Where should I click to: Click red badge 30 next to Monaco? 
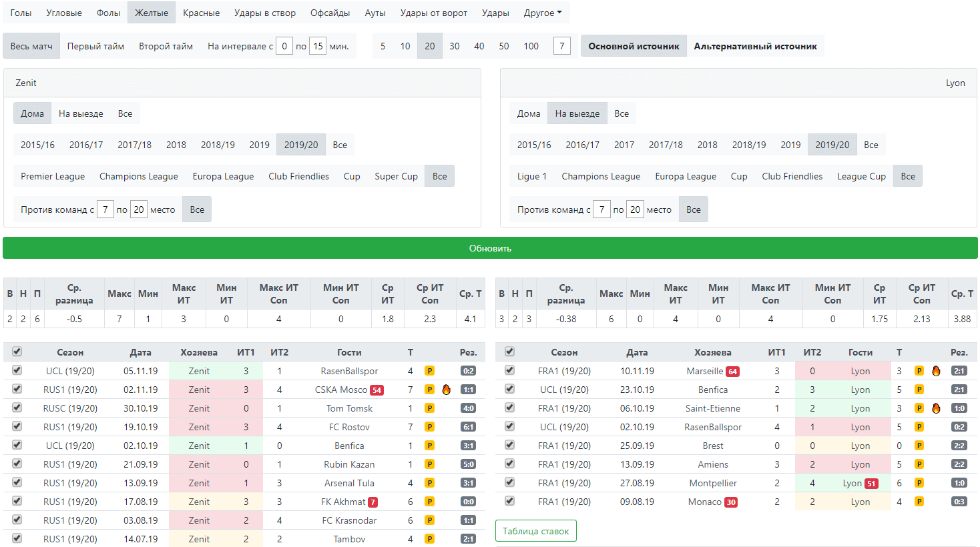coord(731,502)
